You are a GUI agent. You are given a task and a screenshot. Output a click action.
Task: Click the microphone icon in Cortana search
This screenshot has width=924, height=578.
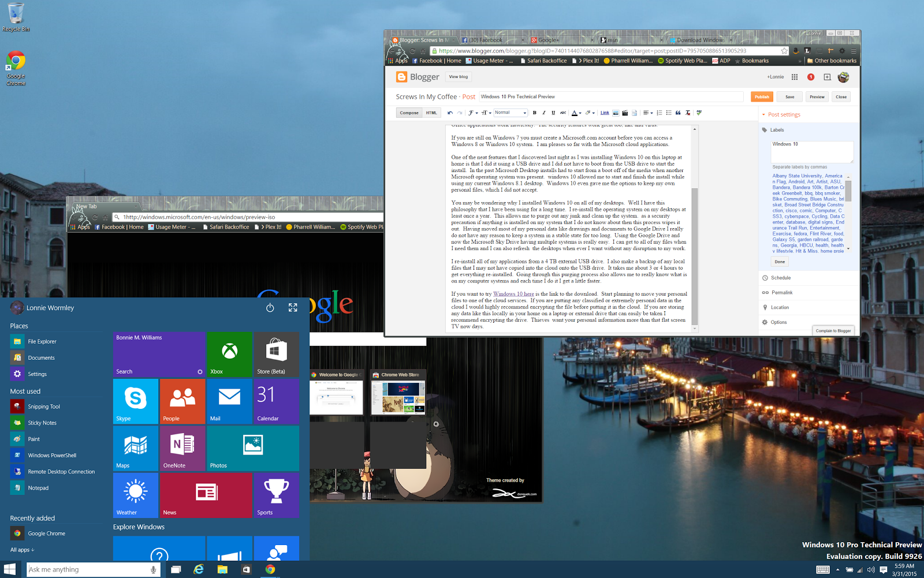point(153,569)
